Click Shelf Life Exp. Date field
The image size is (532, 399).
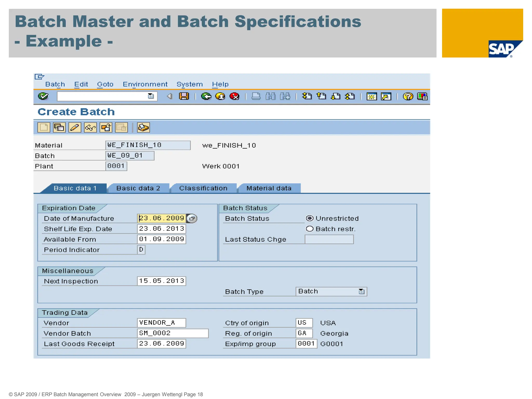pyautogui.click(x=161, y=229)
